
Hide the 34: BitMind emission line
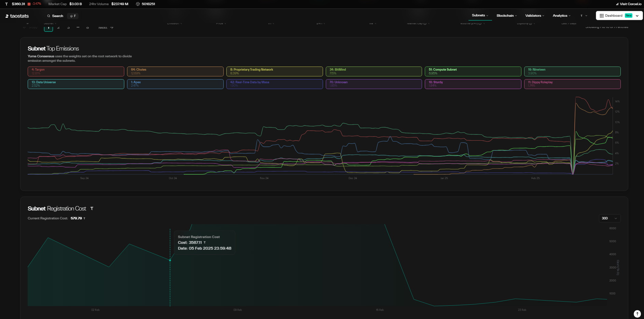point(374,71)
